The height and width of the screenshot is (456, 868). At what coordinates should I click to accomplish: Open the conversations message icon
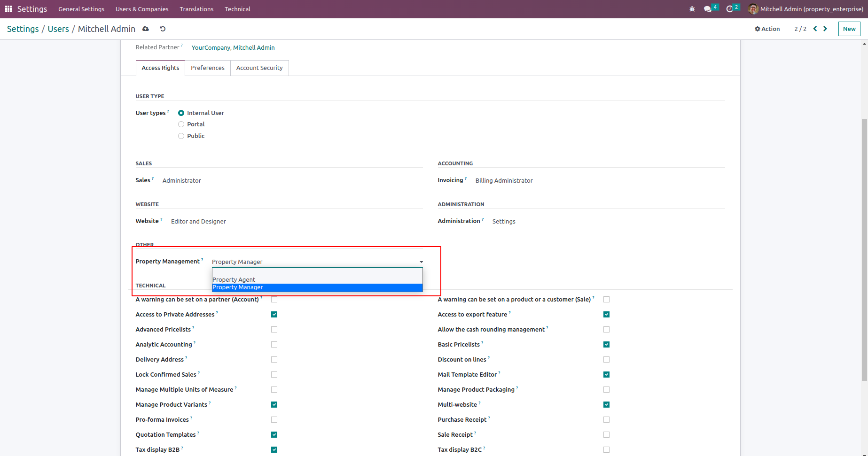click(x=708, y=9)
